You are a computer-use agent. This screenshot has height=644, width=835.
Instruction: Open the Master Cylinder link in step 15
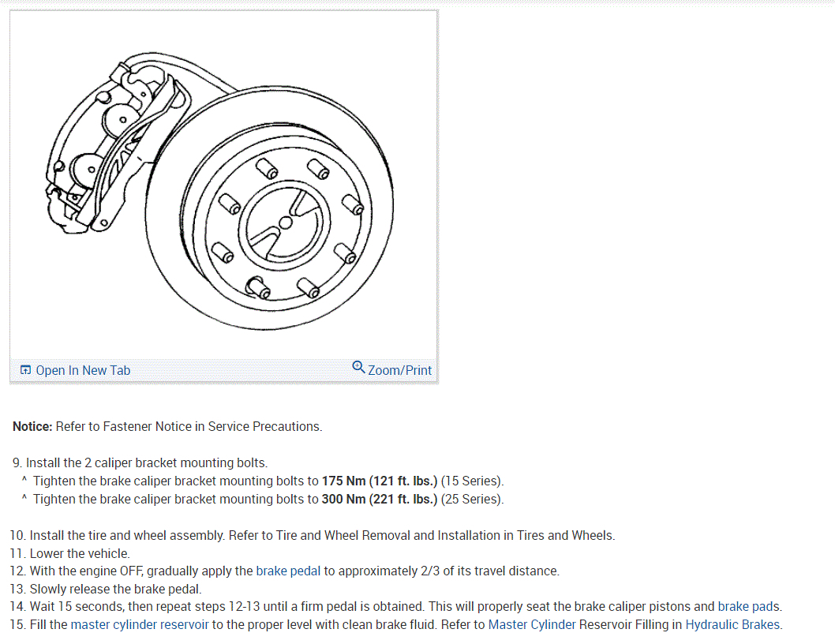[532, 625]
